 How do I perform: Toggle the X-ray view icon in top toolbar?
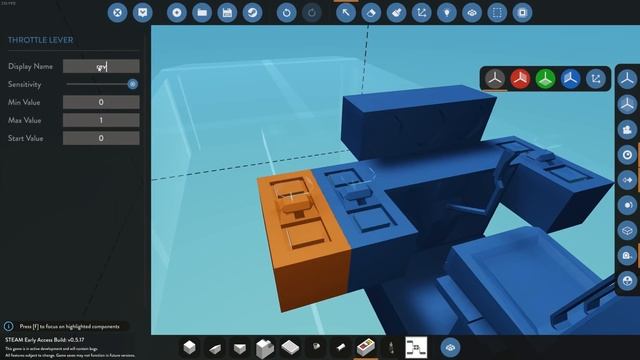[x=472, y=13]
